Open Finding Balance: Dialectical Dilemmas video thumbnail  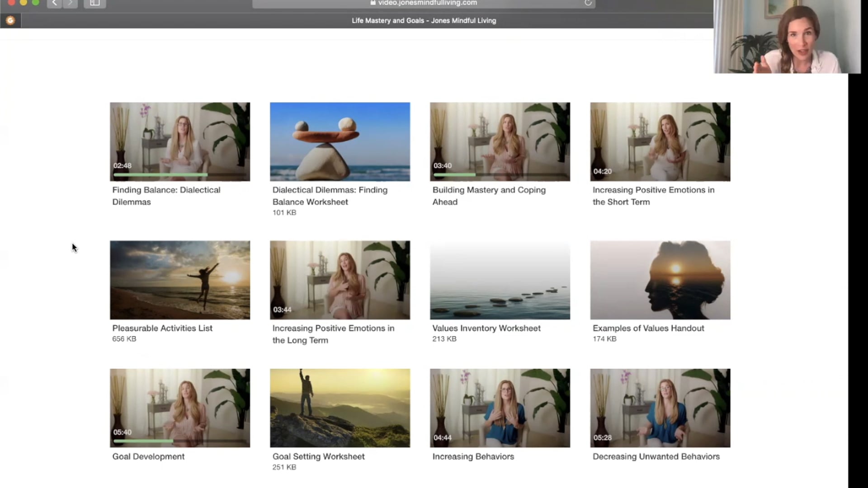179,141
